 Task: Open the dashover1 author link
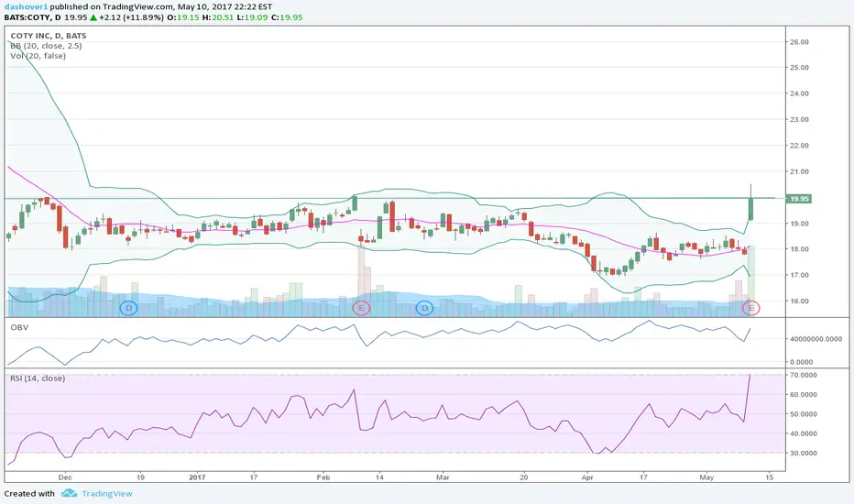tap(26, 6)
